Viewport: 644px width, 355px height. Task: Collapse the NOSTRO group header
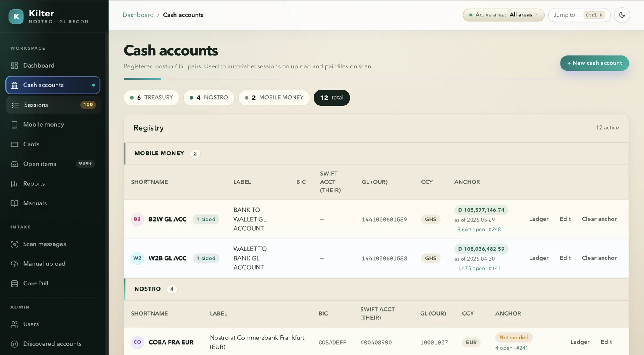click(x=376, y=289)
